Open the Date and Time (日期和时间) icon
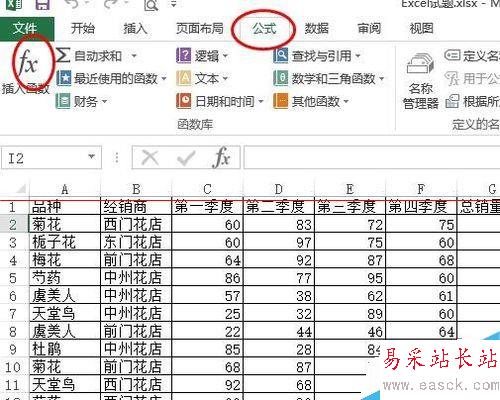This screenshot has height=400, width=500. coord(184,101)
